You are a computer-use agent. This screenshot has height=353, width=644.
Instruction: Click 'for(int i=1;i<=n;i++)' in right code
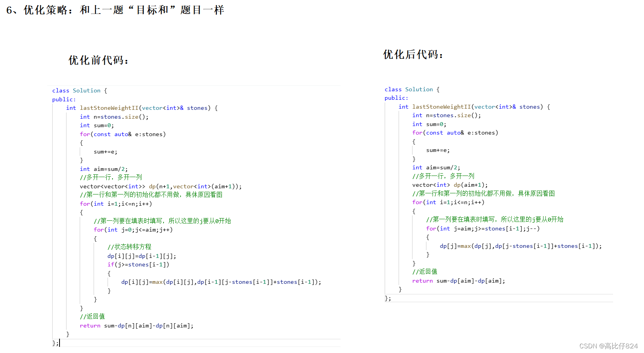[x=448, y=202]
